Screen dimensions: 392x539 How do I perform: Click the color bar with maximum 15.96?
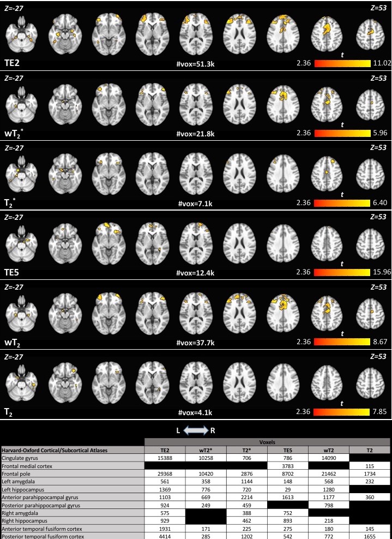pyautogui.click(x=342, y=271)
